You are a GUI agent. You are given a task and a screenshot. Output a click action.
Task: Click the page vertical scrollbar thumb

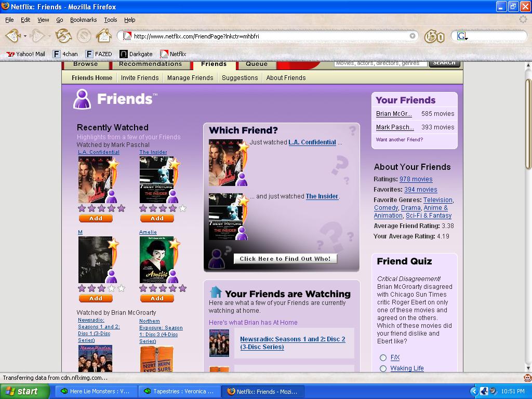click(x=528, y=124)
